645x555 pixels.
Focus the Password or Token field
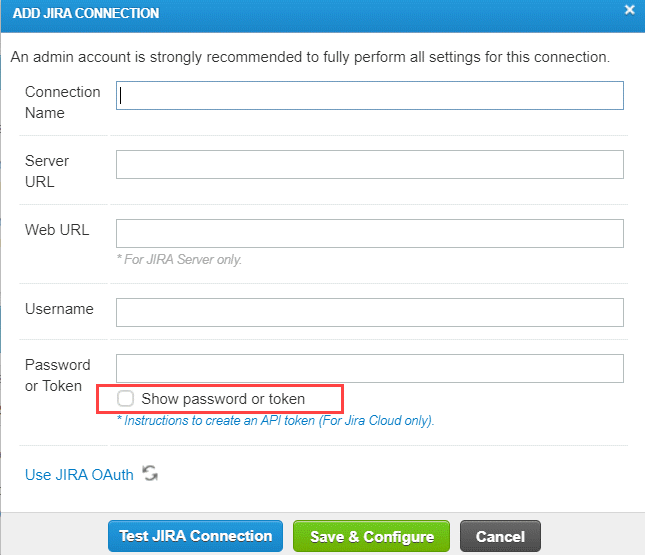pyautogui.click(x=370, y=369)
